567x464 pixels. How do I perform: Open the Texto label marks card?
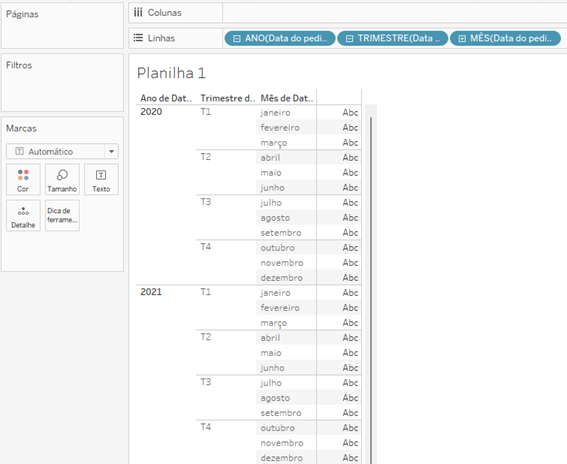pyautogui.click(x=101, y=180)
